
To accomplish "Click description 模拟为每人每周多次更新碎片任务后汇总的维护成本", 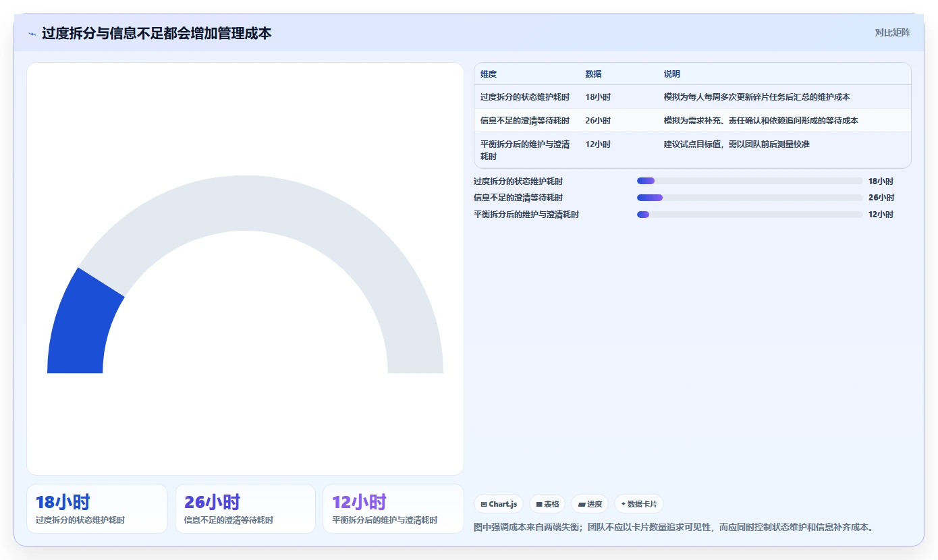I will (x=757, y=97).
